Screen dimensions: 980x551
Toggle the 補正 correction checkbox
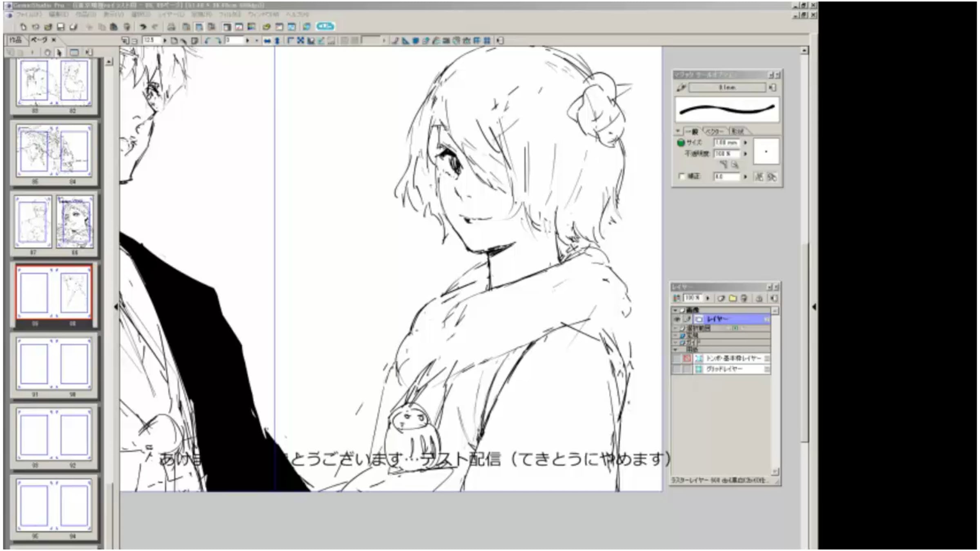point(681,176)
